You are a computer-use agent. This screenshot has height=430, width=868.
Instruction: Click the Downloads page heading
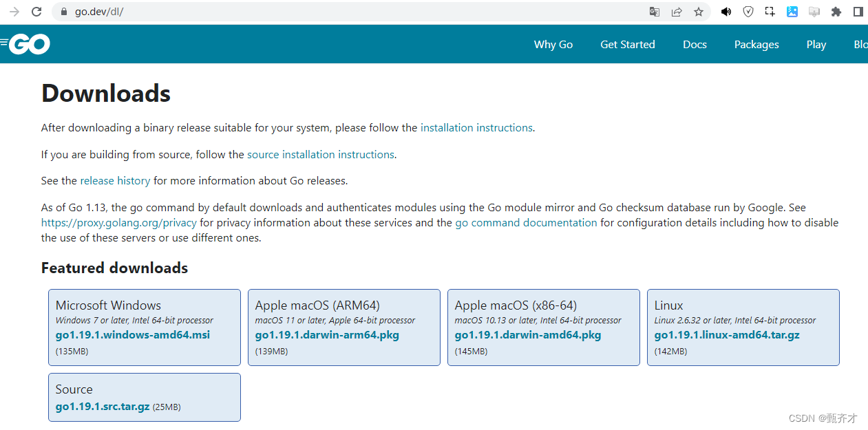point(106,94)
